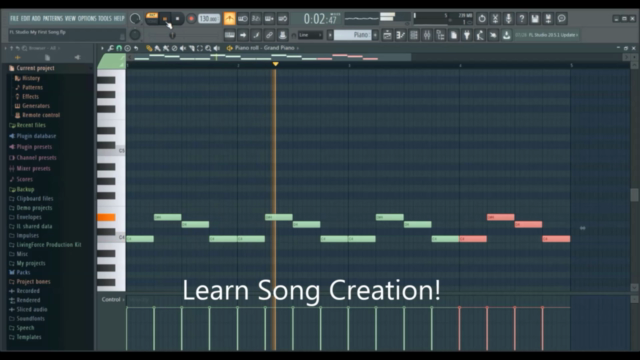The image size is (640, 360).
Task: Toggle typing keyboard to piano
Action: [230, 35]
